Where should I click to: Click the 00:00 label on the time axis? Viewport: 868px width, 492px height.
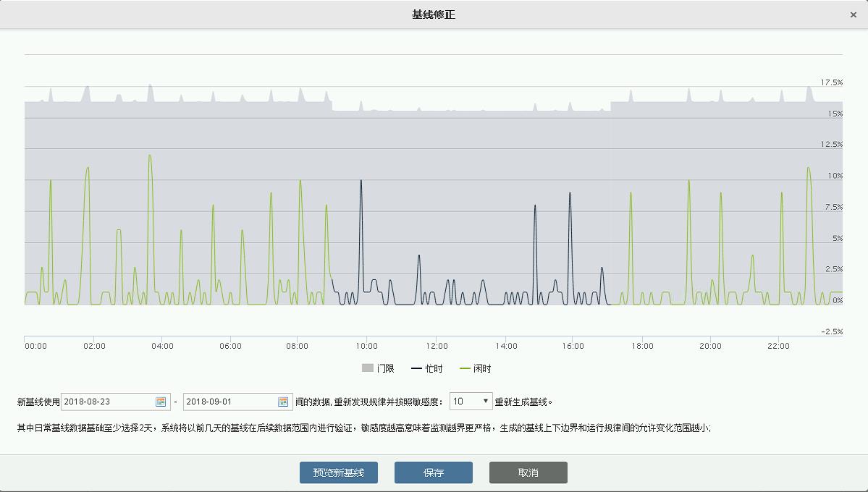[35, 346]
